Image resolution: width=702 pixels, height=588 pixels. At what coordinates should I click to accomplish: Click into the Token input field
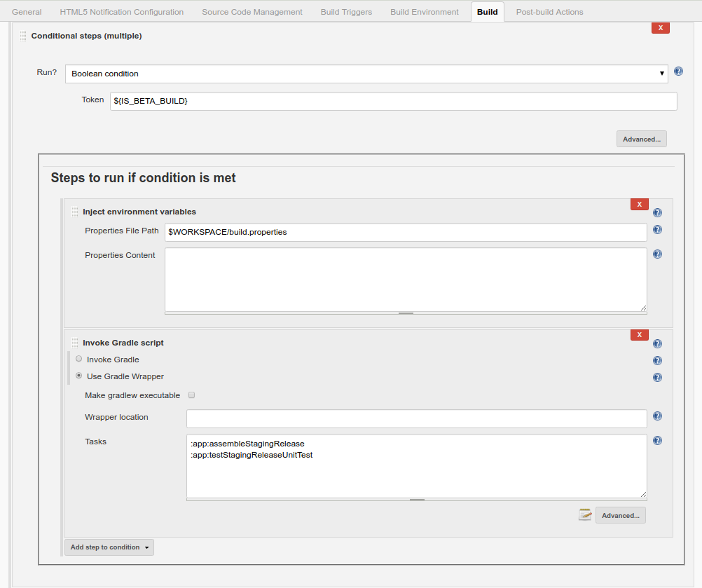pyautogui.click(x=393, y=101)
